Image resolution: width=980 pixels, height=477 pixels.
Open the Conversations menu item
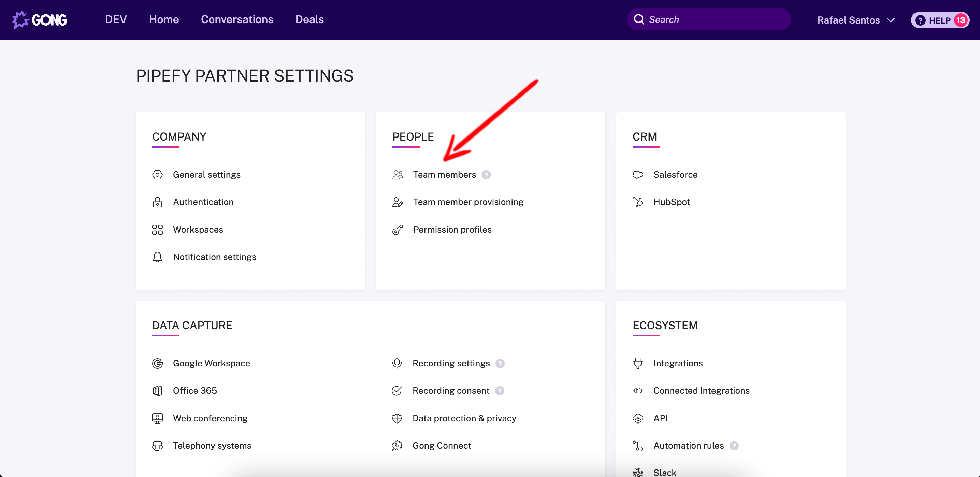(x=237, y=19)
